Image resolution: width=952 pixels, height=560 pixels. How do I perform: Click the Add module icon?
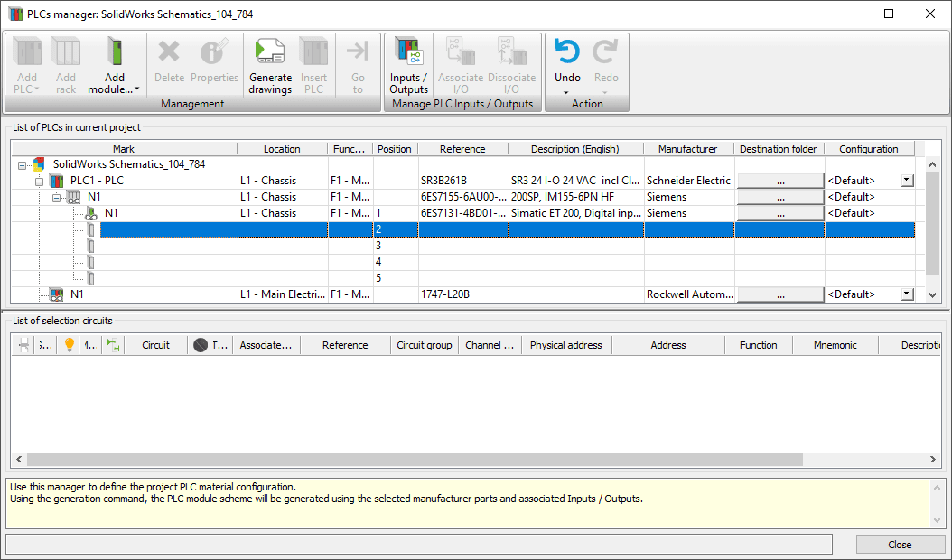(x=114, y=52)
